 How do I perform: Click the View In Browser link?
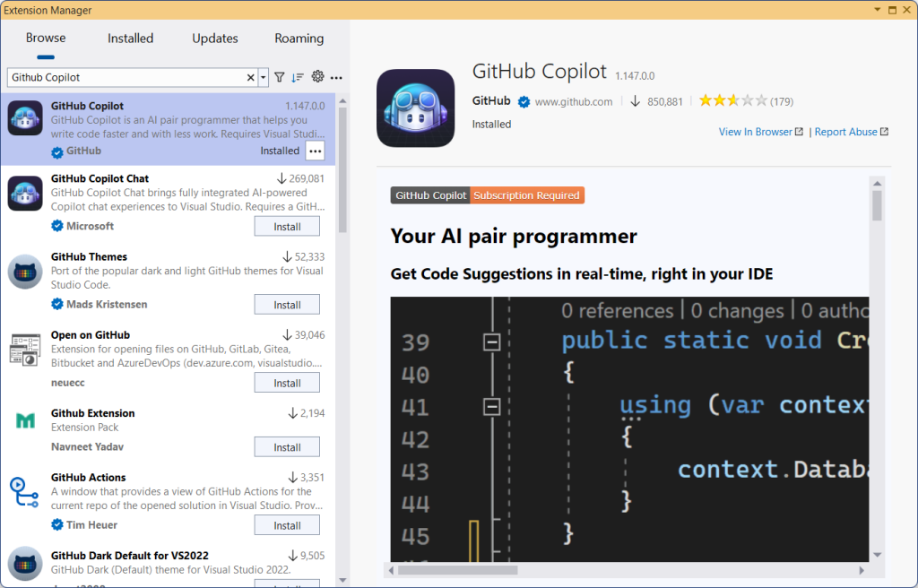point(756,131)
